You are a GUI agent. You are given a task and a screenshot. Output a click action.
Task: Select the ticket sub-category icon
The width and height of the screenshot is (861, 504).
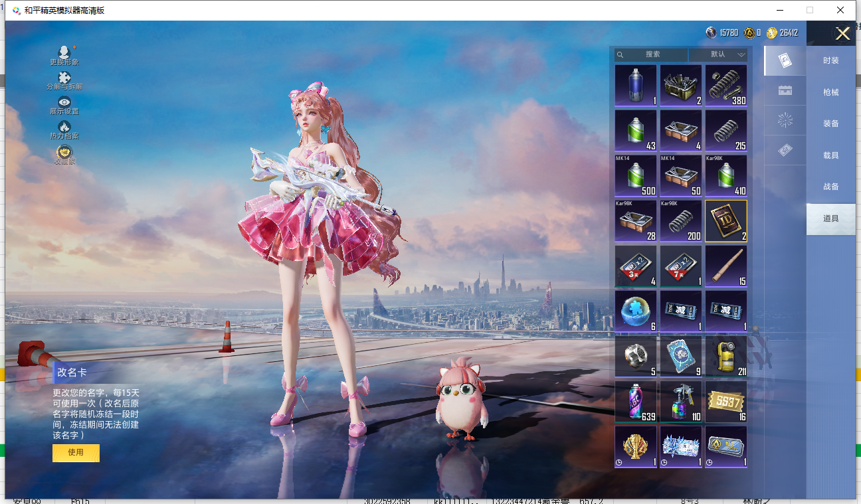(x=785, y=151)
